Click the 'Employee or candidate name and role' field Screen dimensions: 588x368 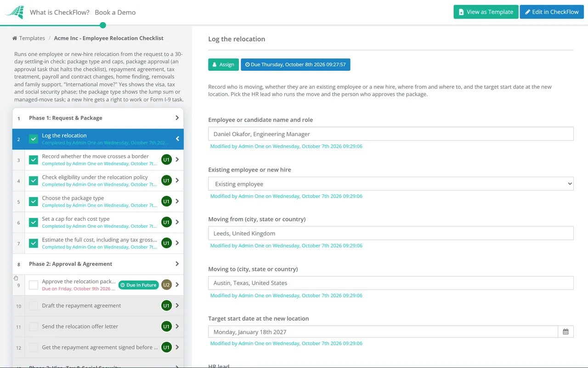pos(391,134)
